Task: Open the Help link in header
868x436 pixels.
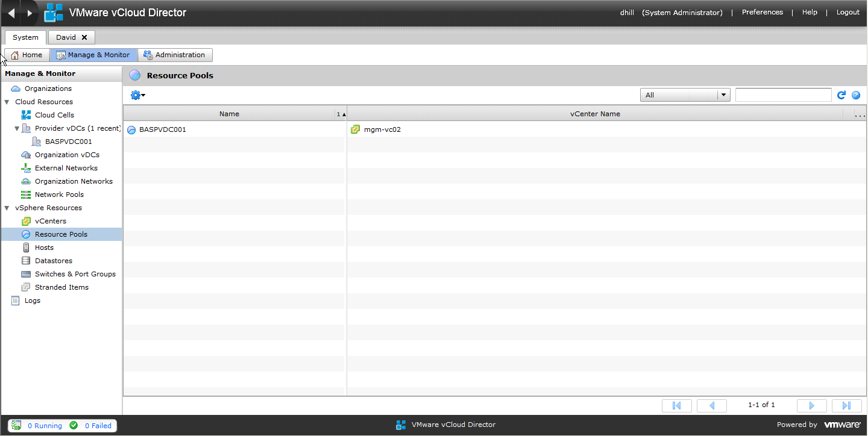Action: pyautogui.click(x=810, y=12)
